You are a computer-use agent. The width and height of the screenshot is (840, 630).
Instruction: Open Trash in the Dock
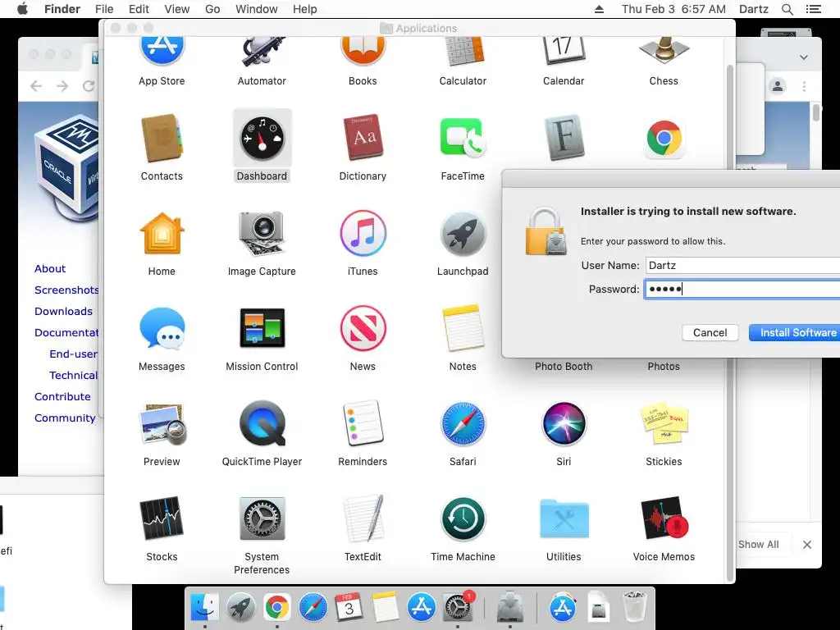(x=635, y=608)
